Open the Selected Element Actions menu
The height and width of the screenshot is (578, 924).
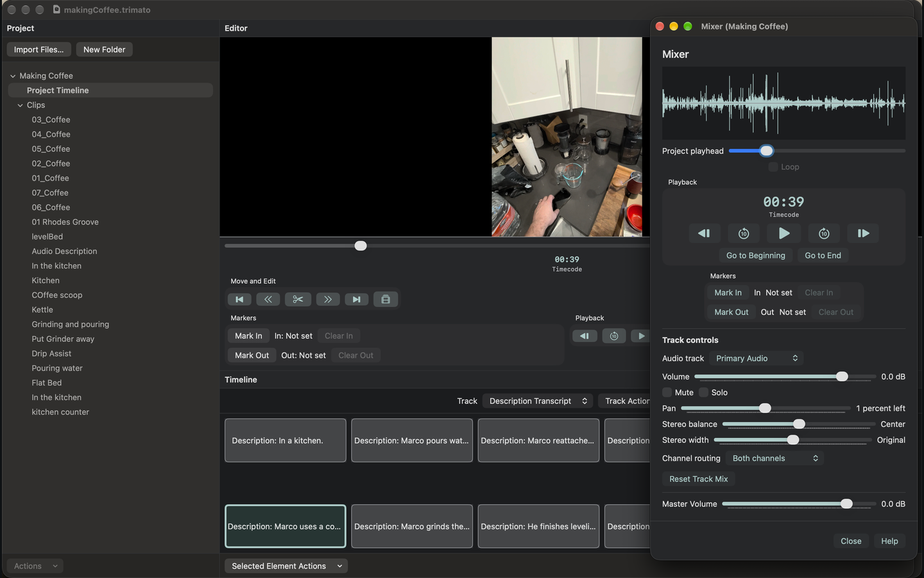pos(286,566)
